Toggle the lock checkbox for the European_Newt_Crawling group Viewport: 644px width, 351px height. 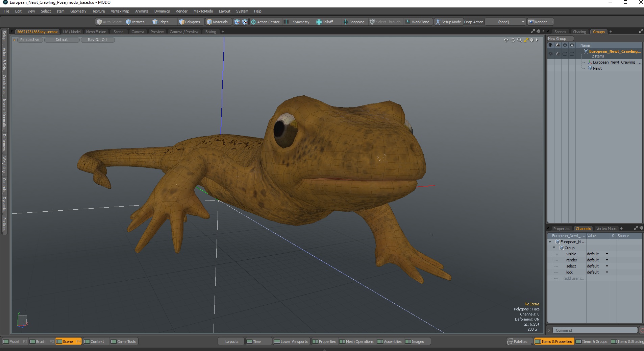pyautogui.click(x=572, y=54)
